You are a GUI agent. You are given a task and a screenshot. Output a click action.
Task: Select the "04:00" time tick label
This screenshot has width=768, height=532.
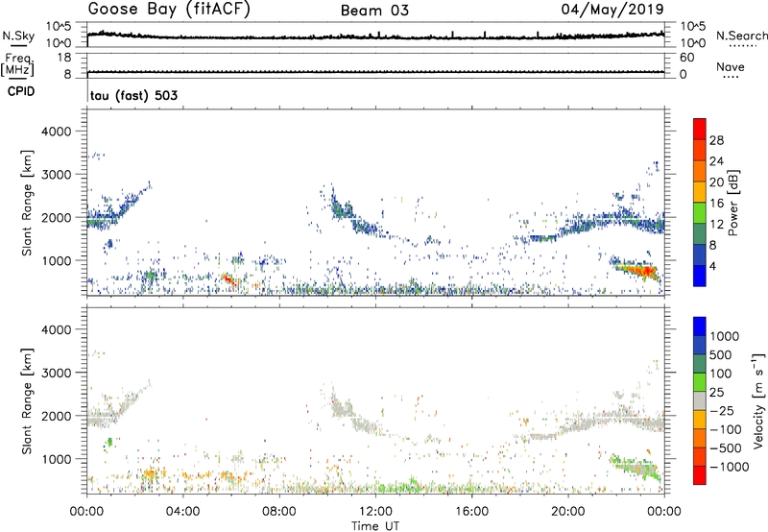click(182, 512)
